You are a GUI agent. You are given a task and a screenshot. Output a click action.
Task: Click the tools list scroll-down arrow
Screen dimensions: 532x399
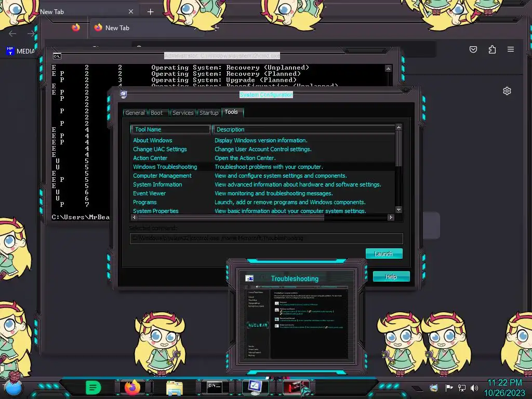[399, 210]
